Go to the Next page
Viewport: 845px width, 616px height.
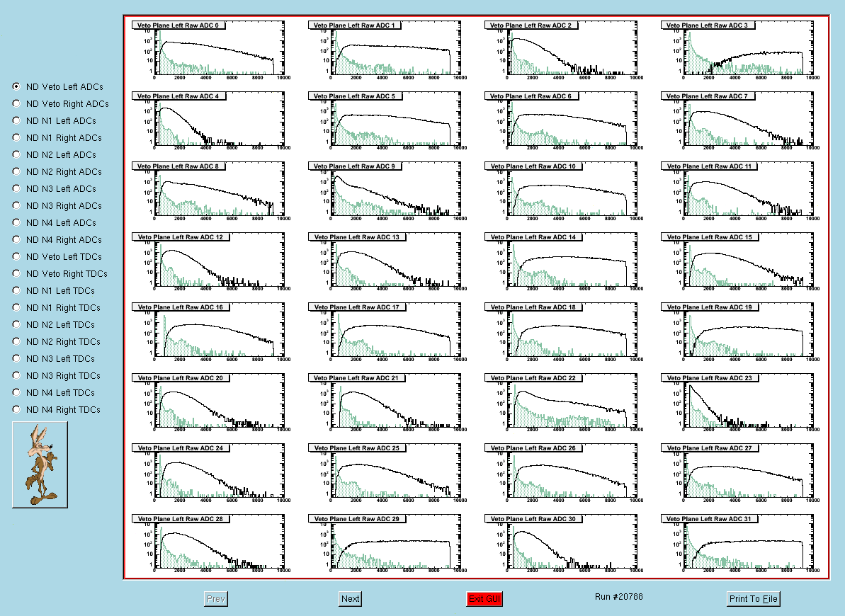[x=351, y=599]
